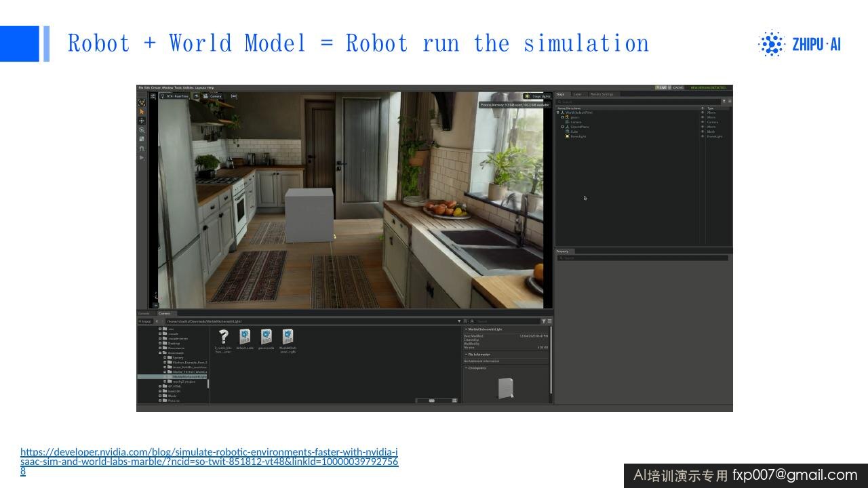Open the Content browser options menu icon

[549, 321]
